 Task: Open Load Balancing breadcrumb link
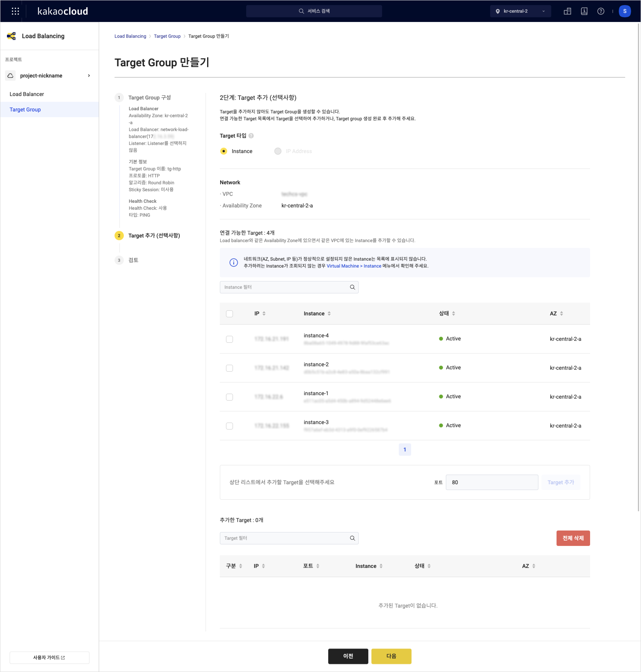click(x=130, y=36)
